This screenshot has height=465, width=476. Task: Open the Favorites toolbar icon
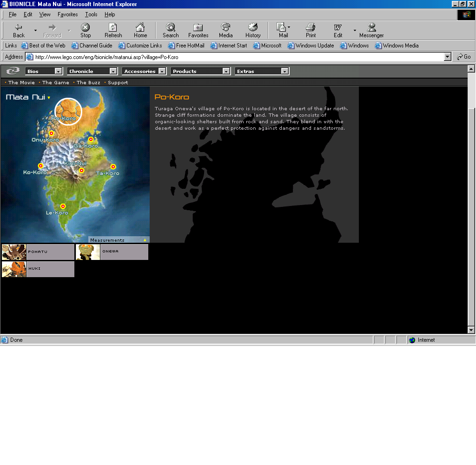(x=198, y=30)
